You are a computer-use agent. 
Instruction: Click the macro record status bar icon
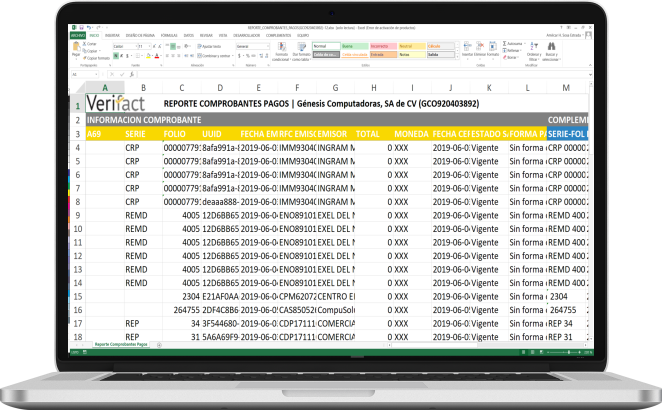tap(85, 352)
